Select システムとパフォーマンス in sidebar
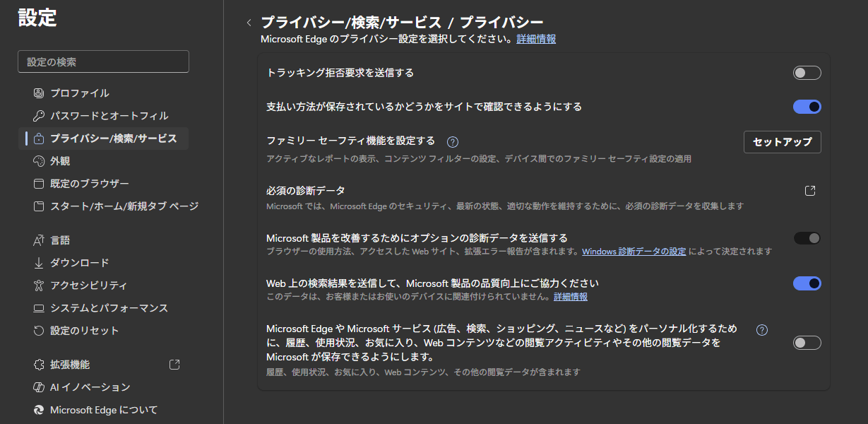868x424 pixels. (x=109, y=308)
